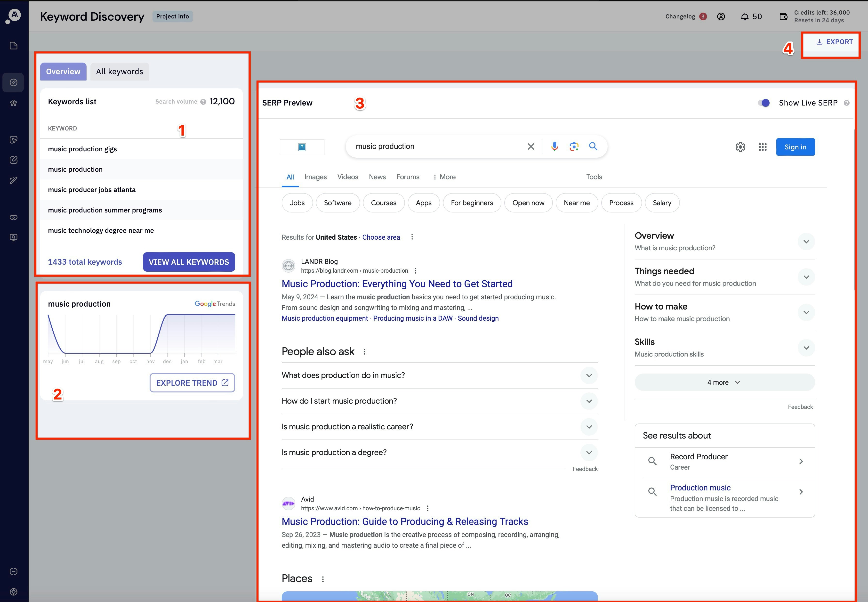Screen dimensions: 868x602
Task: Switch to the All keywords tab
Action: pos(120,72)
